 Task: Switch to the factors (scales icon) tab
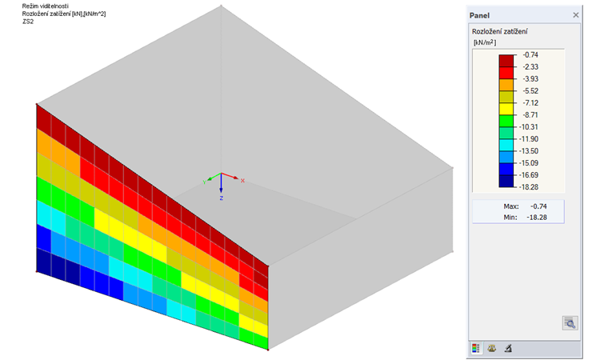tap(492, 348)
